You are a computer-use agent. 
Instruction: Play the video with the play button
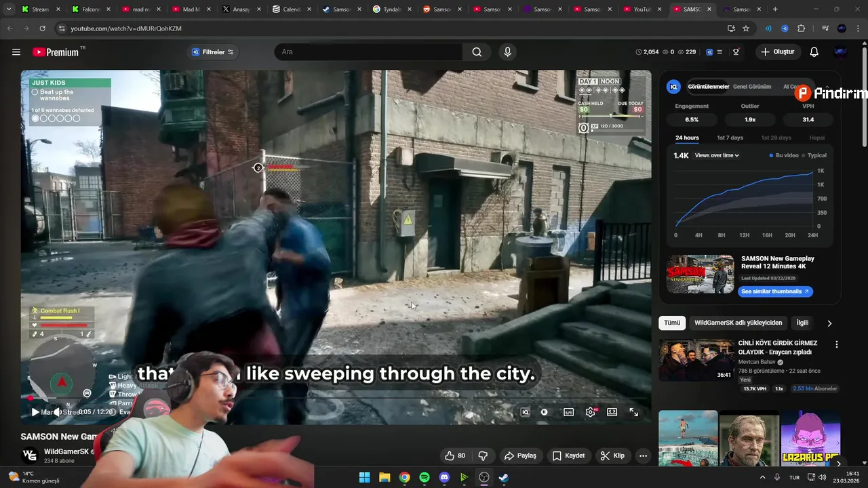pyautogui.click(x=35, y=412)
